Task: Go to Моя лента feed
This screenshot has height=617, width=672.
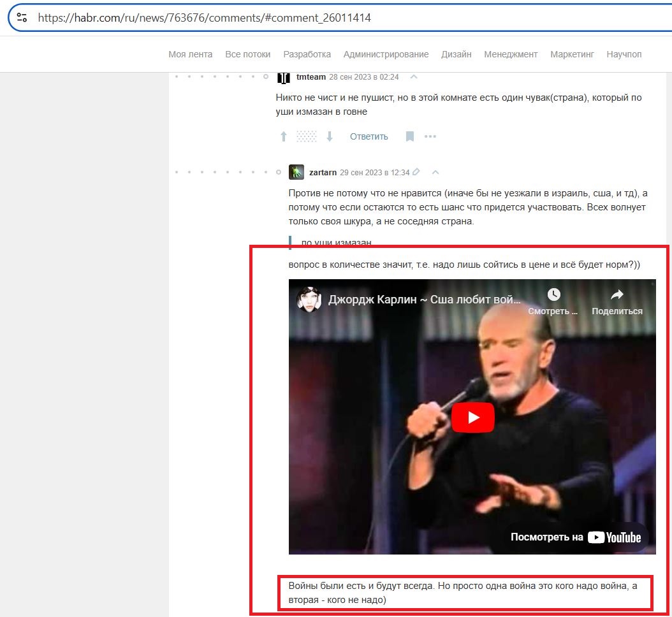Action: coord(190,54)
